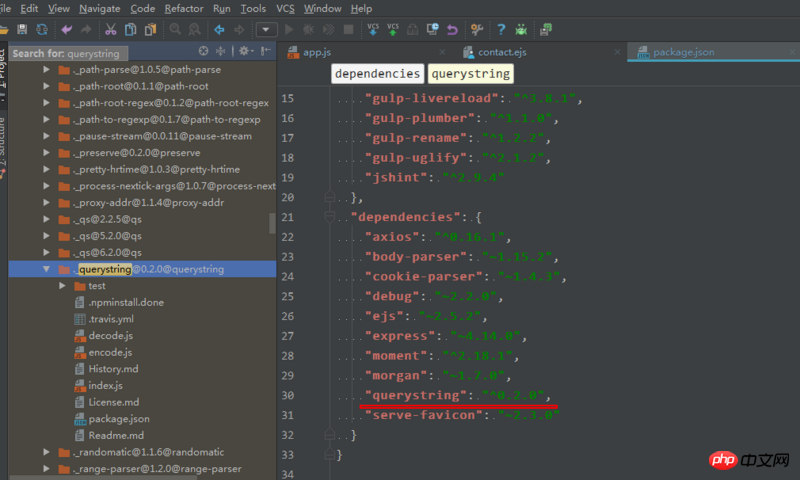Open the Navigate menu
The width and height of the screenshot is (800, 480).
(99, 9)
